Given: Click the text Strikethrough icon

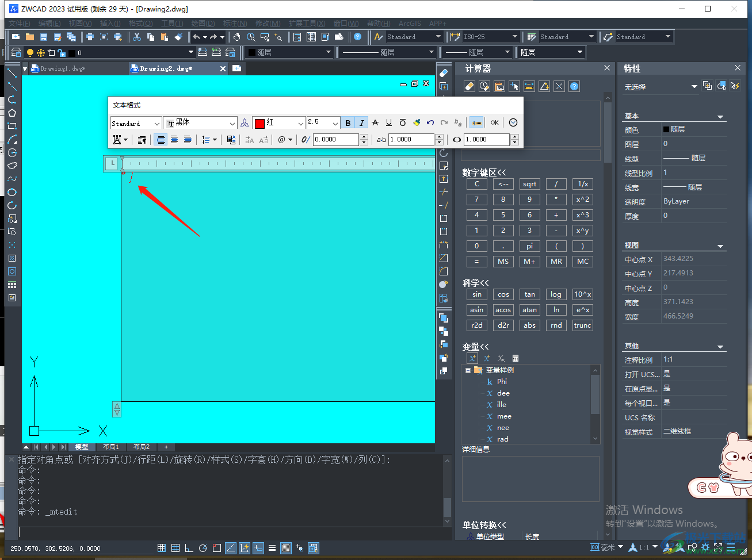Looking at the screenshot, I should tap(375, 122).
